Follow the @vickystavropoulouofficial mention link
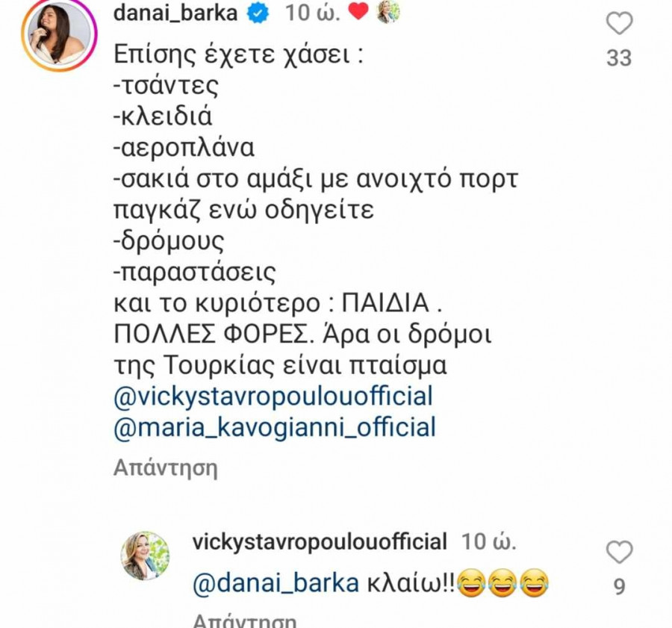The height and width of the screenshot is (628, 672). coord(273,396)
